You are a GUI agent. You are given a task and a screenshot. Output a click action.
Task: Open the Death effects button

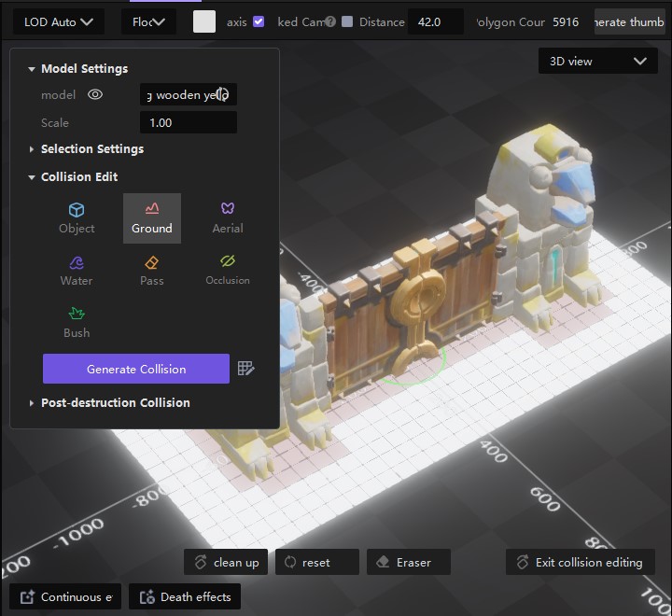coord(185,596)
